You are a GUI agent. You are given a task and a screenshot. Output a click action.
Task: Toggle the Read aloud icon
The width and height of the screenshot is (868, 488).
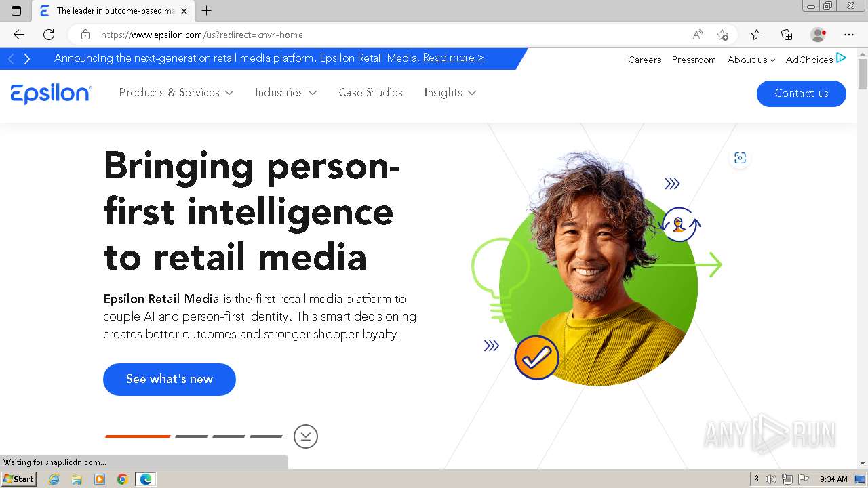[x=698, y=35]
